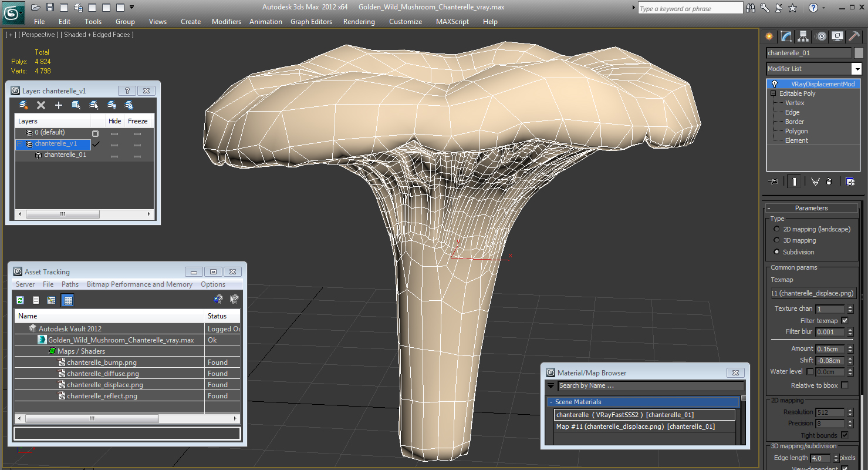The width and height of the screenshot is (868, 470).
Task: Open the Graph Editors menu
Action: click(312, 22)
